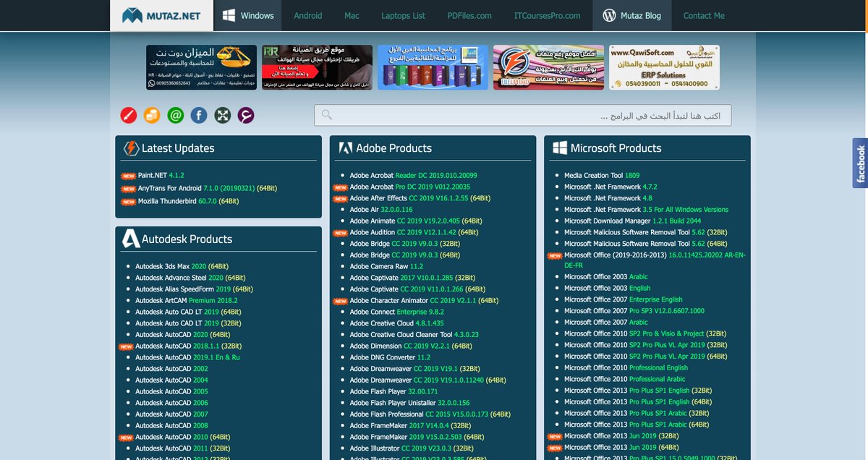Click the MUTAZ.NET logo
This screenshot has height=460, width=868.
162,15
